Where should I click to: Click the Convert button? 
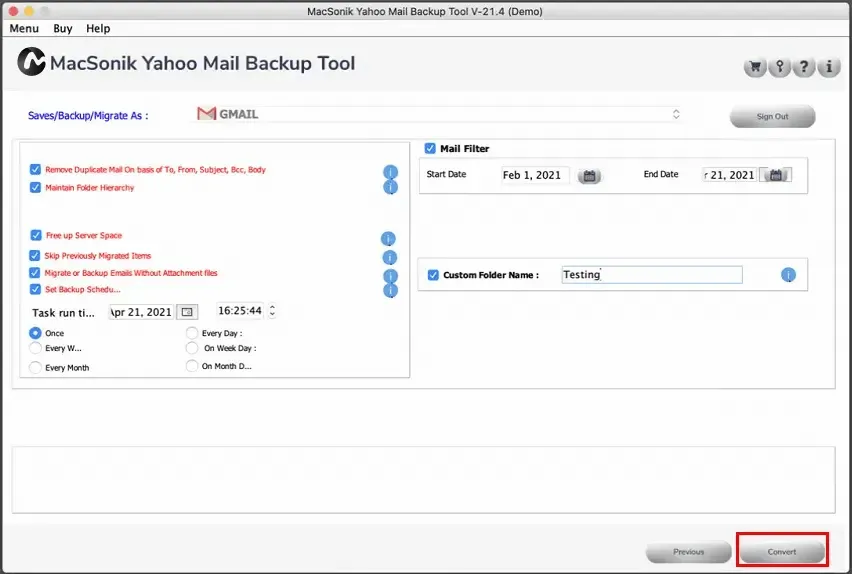point(782,552)
